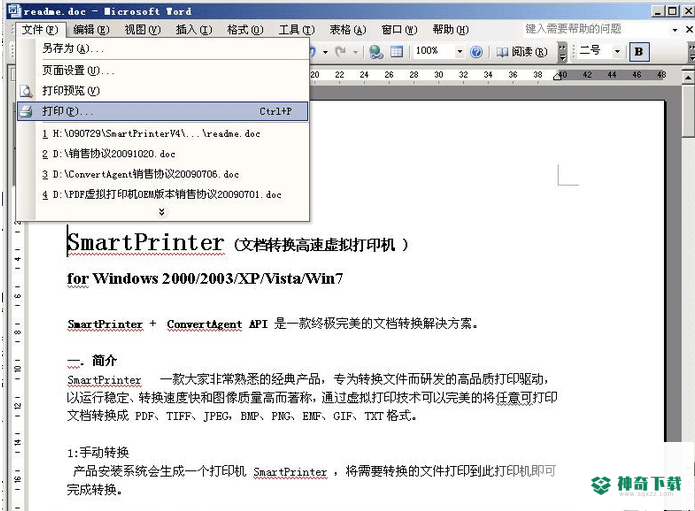Choose 打印预览(V) menu entry
This screenshot has width=695, height=511.
click(x=162, y=91)
